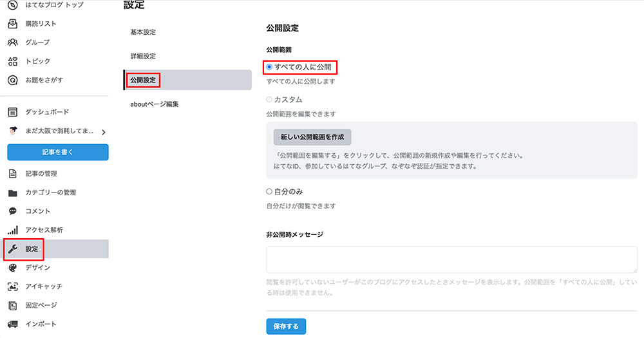This screenshot has height=338, width=644.
Task: Click the 記事を書く button
Action: pos(58,152)
